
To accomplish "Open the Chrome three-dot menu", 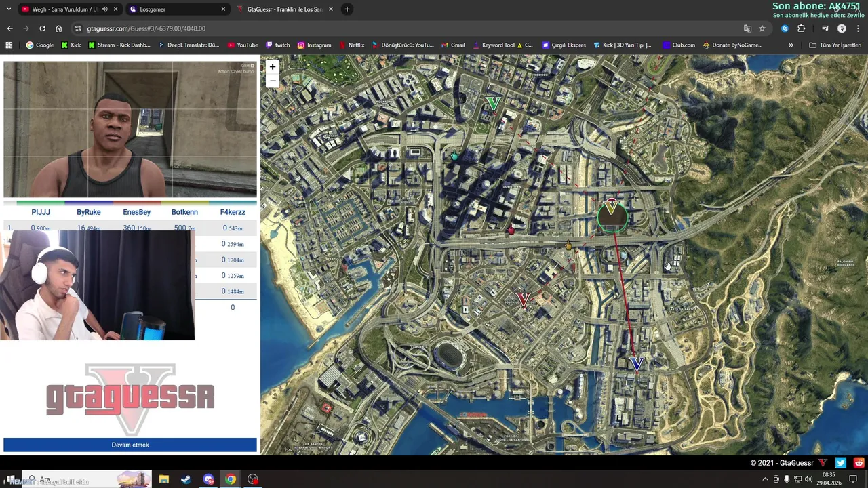I will tap(858, 28).
